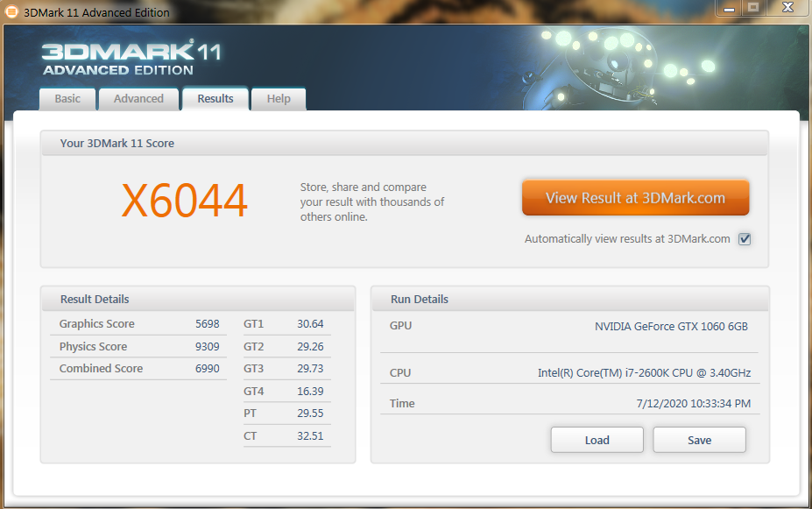The width and height of the screenshot is (812, 509).
Task: Minimize the 3DMark 11 window
Action: tap(729, 8)
